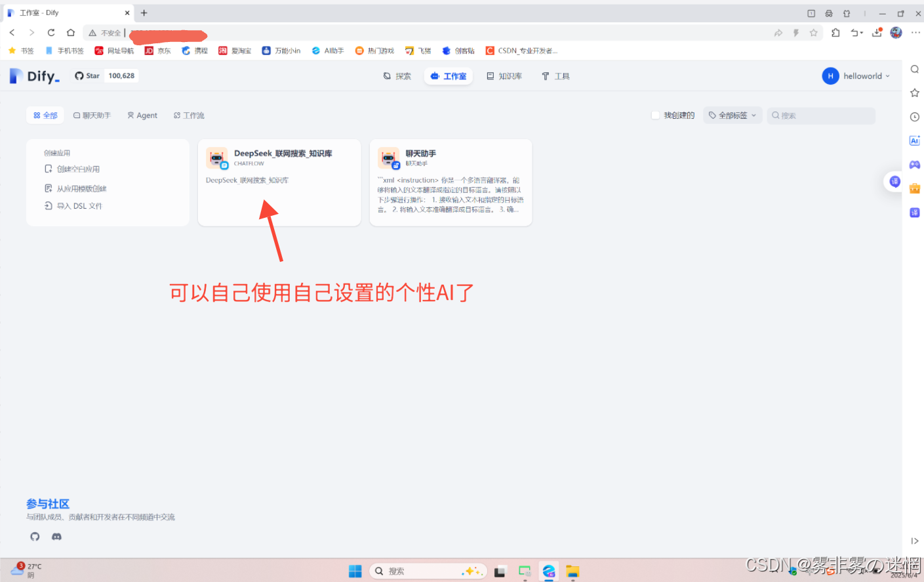Open the 书签 bookmark folder

coord(21,51)
